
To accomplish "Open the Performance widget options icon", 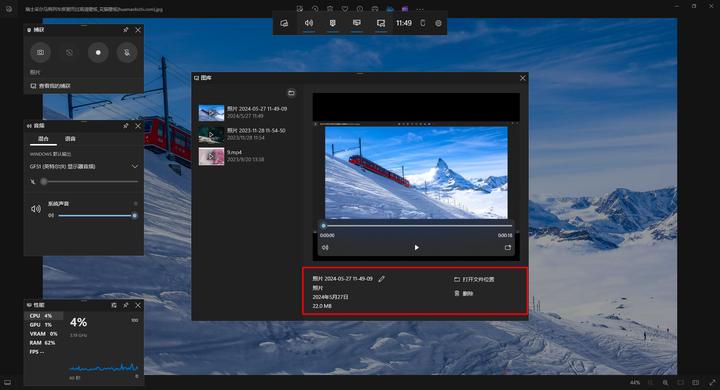I will 114,305.
